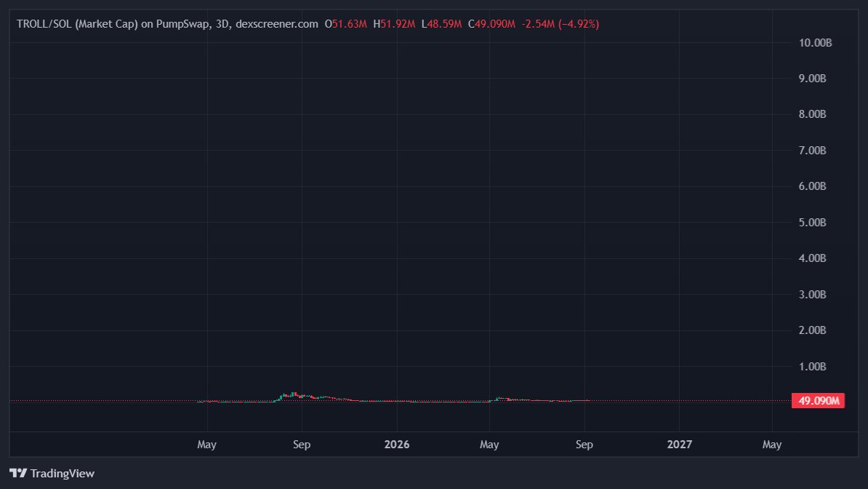Click the 3.00B price axis label

(x=812, y=295)
